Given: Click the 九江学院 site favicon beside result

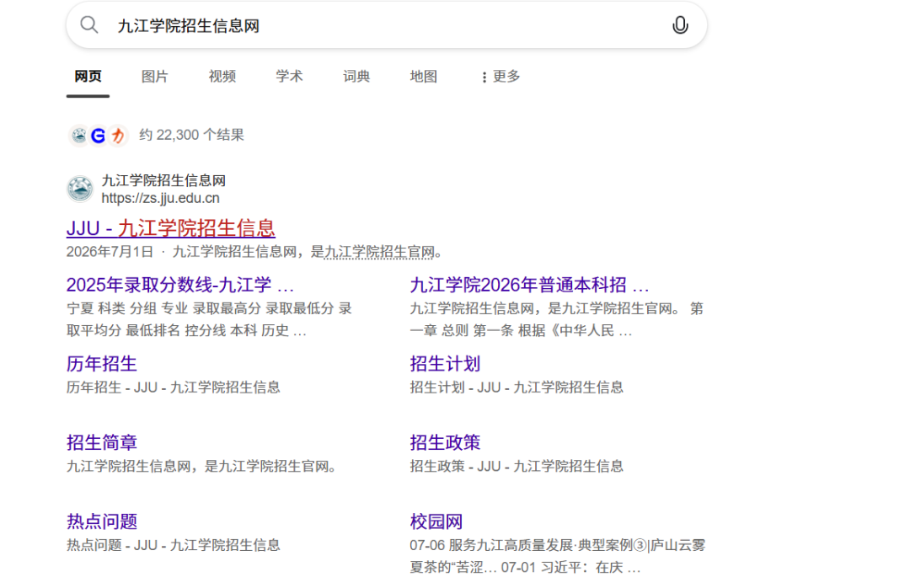Looking at the screenshot, I should (79, 189).
